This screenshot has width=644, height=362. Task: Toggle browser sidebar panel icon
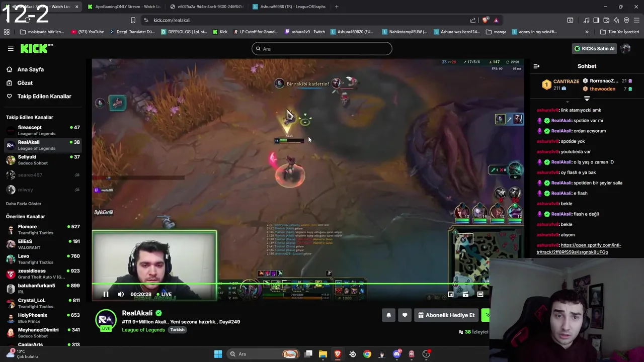pos(596,20)
